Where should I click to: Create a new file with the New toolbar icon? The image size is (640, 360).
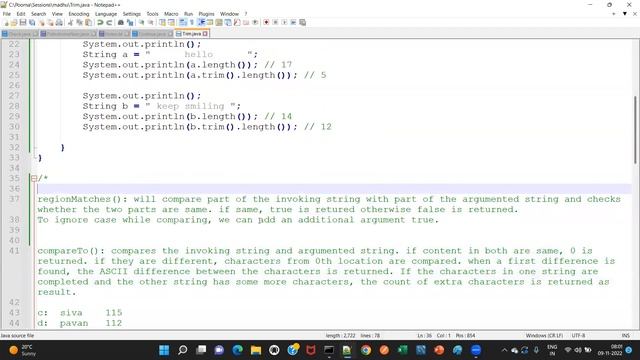pos(6,22)
